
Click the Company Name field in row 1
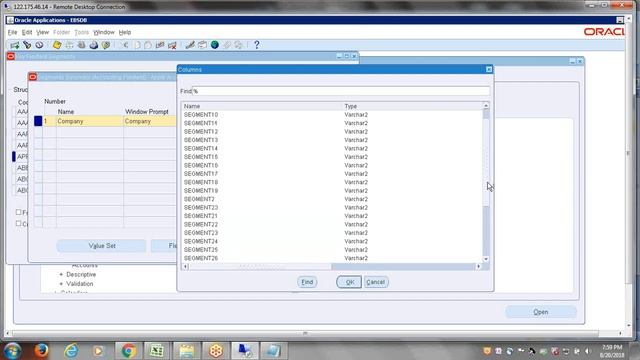[x=89, y=121]
